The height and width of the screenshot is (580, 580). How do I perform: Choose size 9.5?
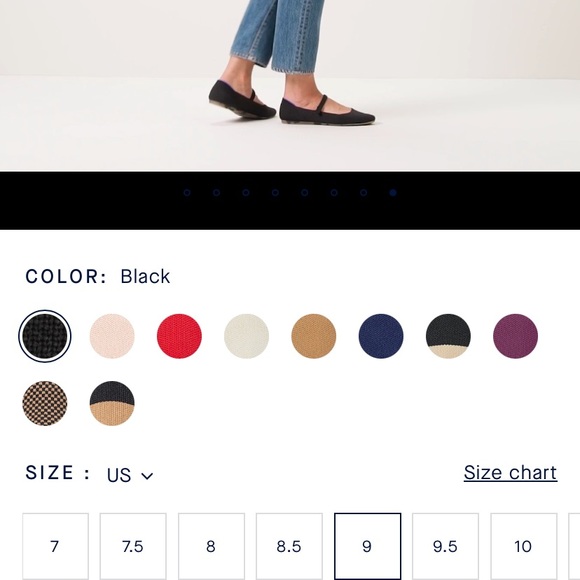pos(445,546)
